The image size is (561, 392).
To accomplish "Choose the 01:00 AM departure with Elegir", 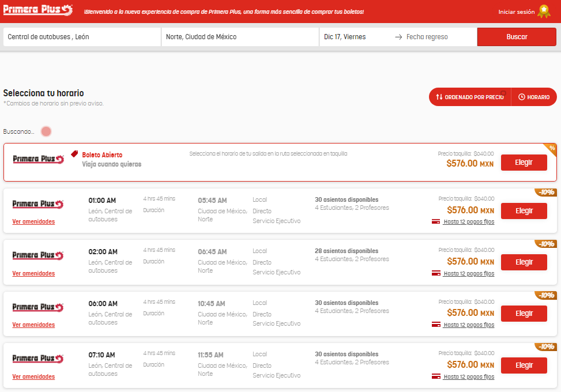I will tap(524, 210).
